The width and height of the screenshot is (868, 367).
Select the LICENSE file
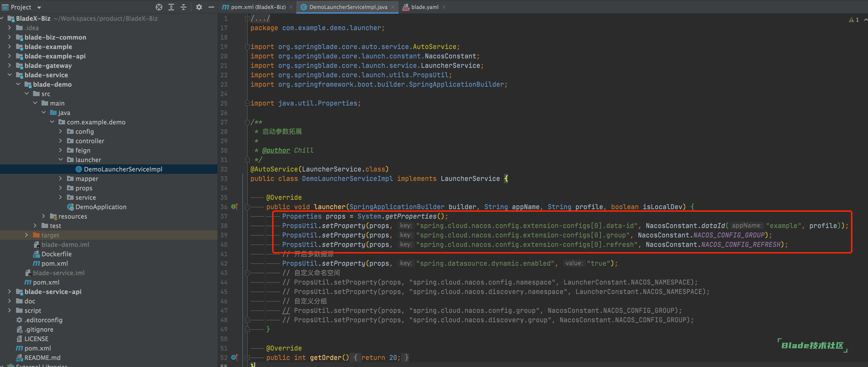point(36,339)
